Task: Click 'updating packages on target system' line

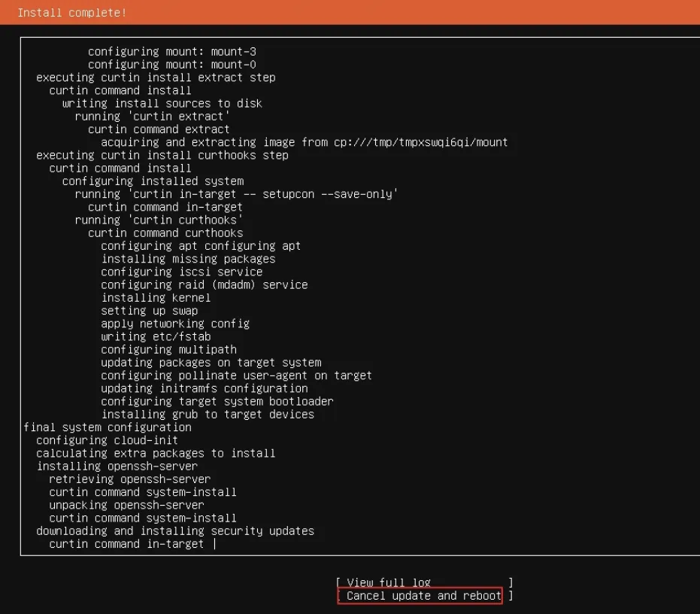Action: 211,363
